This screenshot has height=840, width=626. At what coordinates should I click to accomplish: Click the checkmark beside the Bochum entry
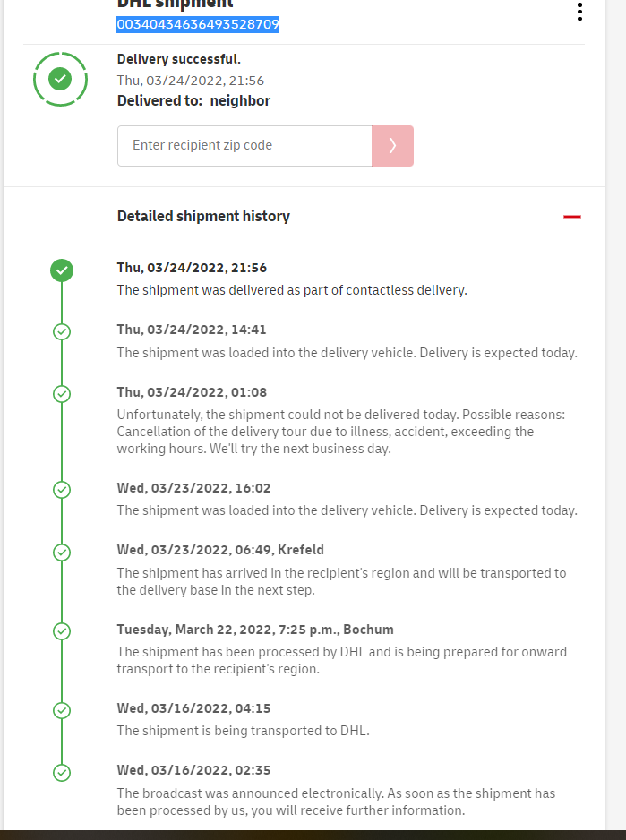tap(62, 630)
